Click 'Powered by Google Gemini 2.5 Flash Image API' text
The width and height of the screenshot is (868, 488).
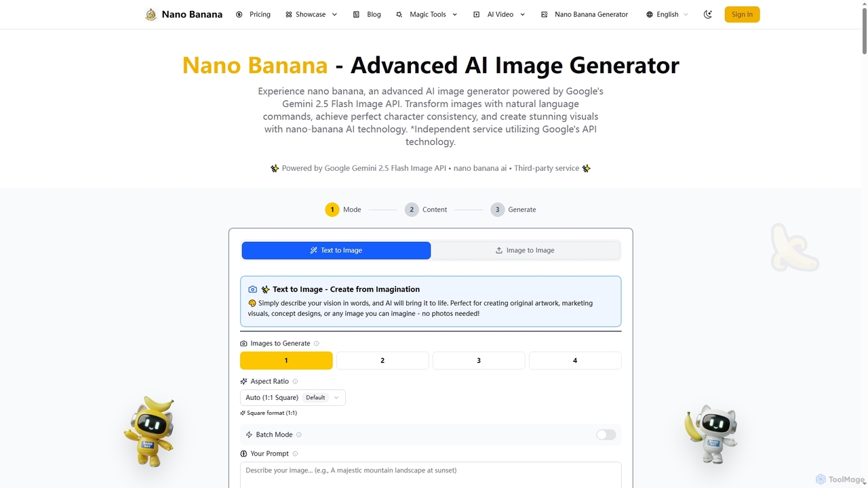(364, 168)
